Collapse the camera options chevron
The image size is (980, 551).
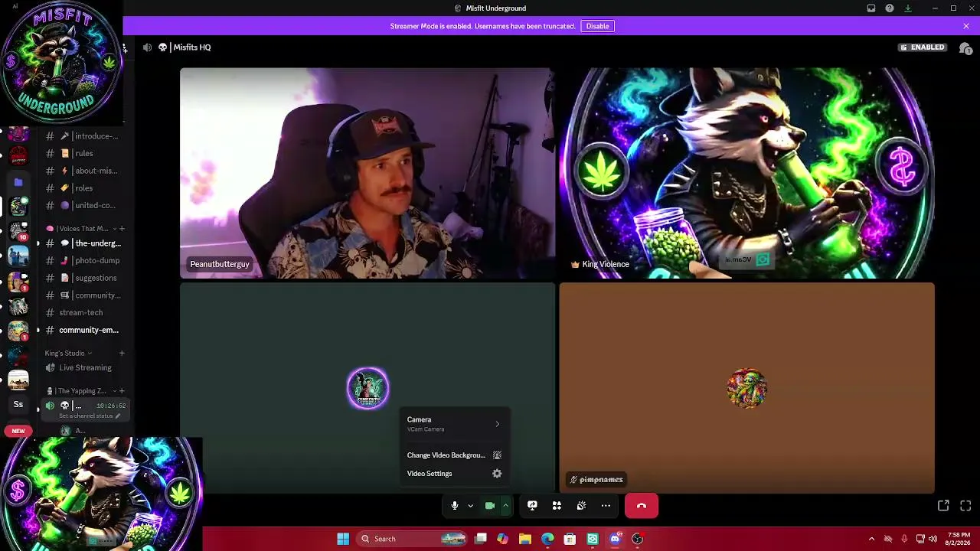click(505, 506)
